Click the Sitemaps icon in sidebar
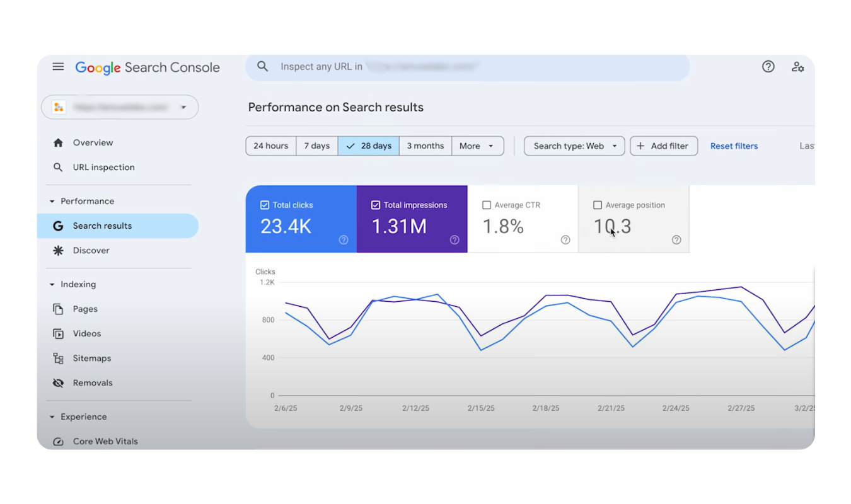 pyautogui.click(x=59, y=358)
